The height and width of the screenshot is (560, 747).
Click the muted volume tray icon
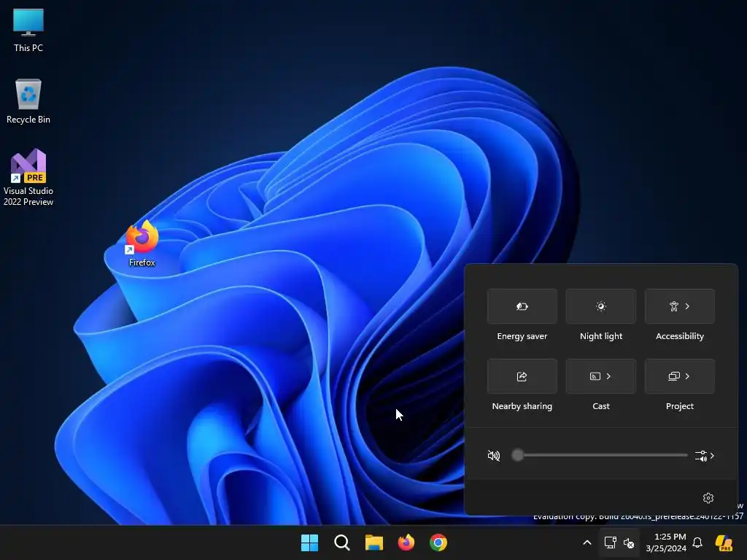click(x=629, y=542)
